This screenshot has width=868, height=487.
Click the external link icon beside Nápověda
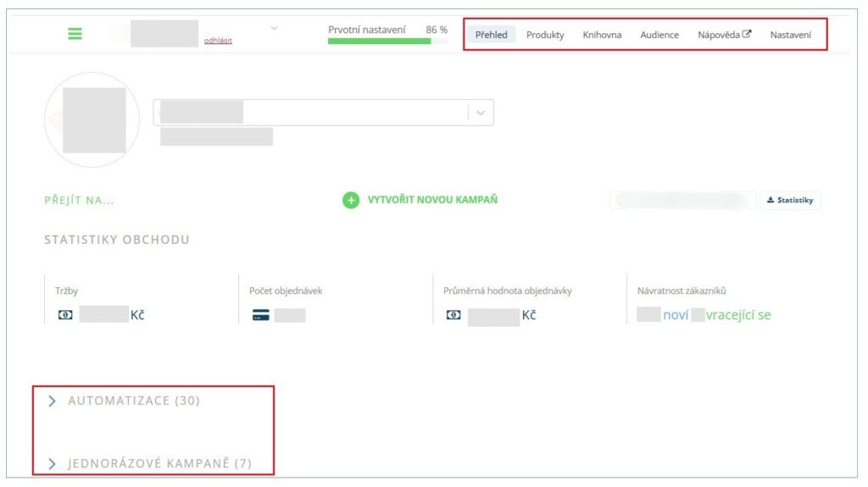click(x=747, y=35)
